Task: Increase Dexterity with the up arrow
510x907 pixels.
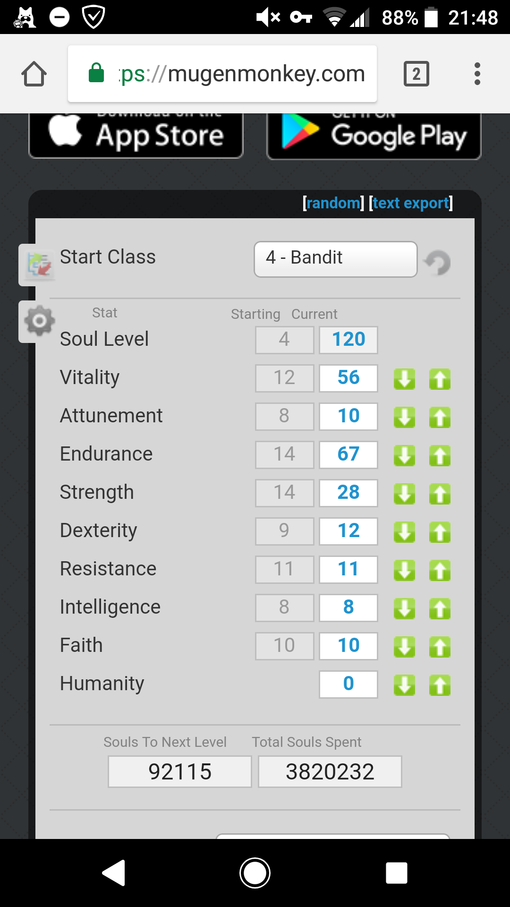Action: (439, 532)
